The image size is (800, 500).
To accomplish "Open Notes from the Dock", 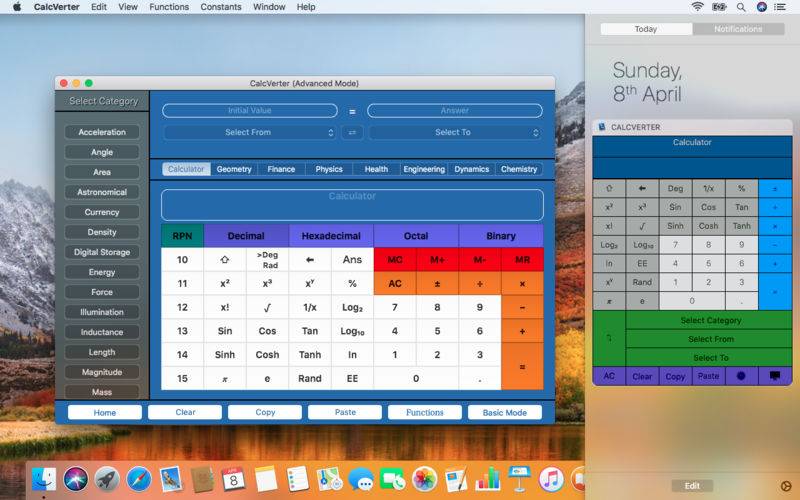I will coord(265,479).
